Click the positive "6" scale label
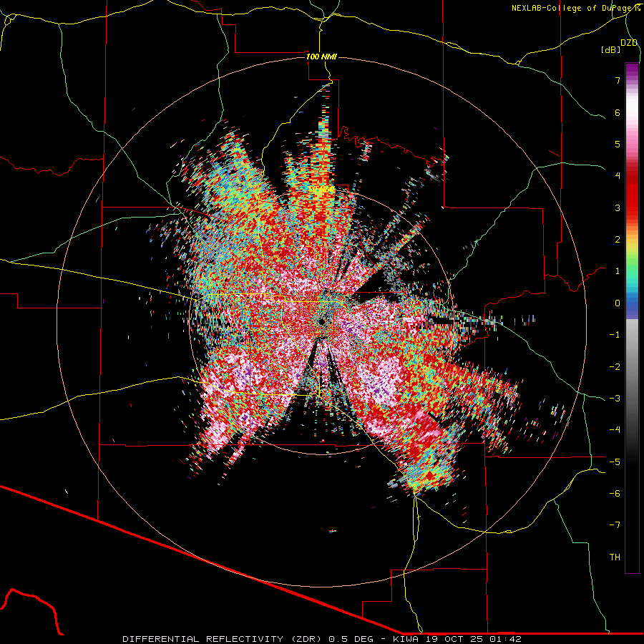Screen dimensions: 644x644 point(618,112)
